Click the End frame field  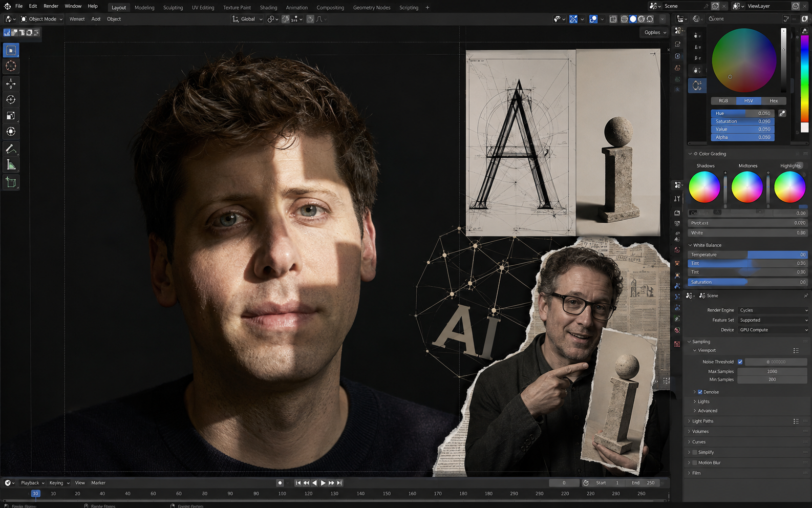coord(643,483)
